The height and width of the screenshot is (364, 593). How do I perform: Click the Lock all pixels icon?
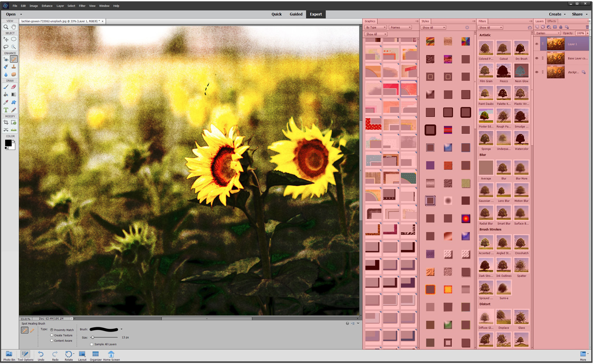tap(561, 27)
